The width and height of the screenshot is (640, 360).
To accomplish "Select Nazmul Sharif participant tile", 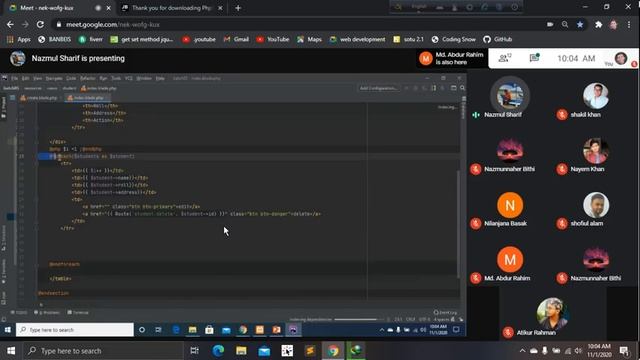I will (x=510, y=98).
